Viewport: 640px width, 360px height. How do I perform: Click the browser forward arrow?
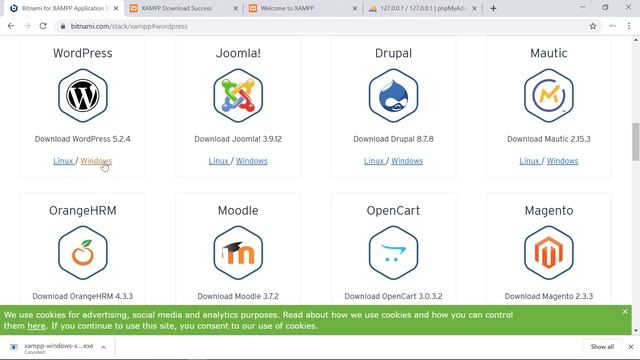pyautogui.click(x=27, y=26)
